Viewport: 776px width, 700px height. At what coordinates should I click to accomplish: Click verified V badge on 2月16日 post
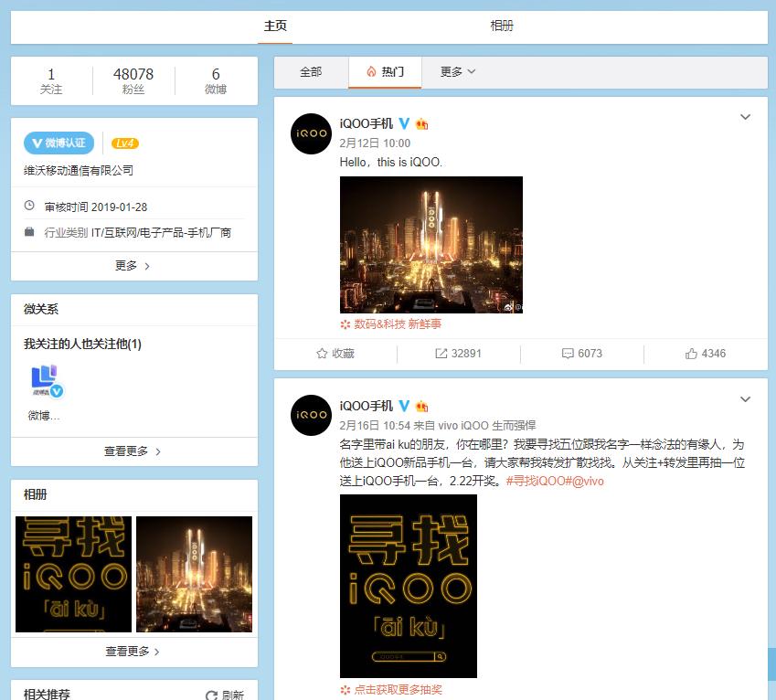[x=404, y=406]
